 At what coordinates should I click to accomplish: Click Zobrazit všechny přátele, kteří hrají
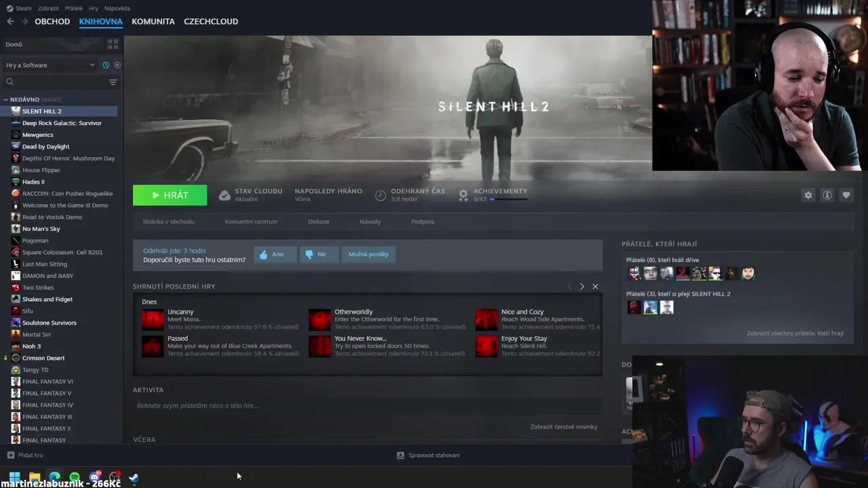coord(795,333)
